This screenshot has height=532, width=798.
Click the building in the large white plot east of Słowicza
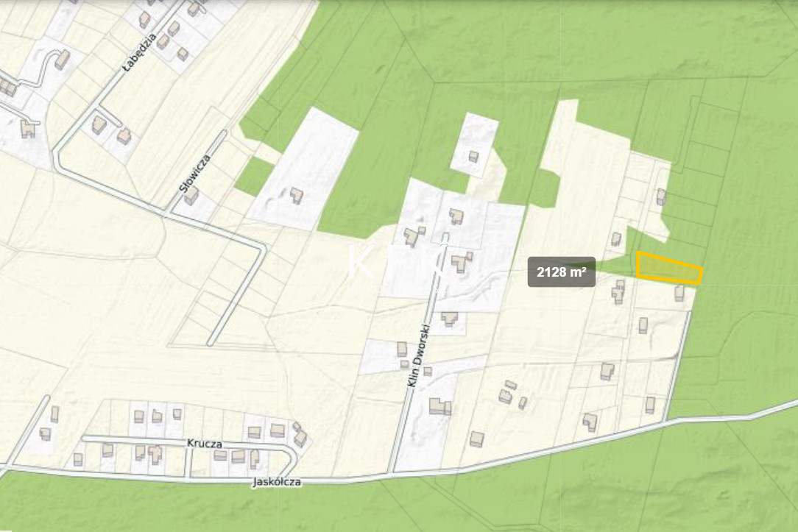click(x=296, y=196)
